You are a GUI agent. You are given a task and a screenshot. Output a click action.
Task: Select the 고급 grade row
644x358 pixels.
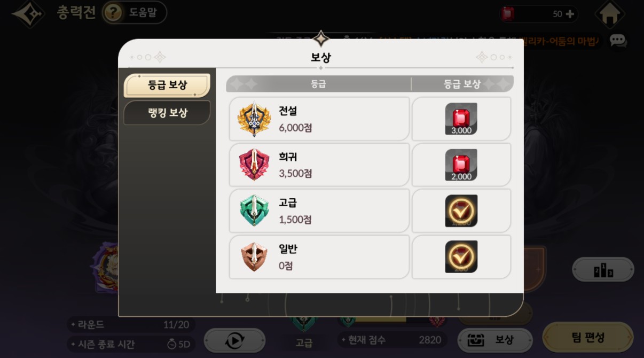[x=319, y=211]
